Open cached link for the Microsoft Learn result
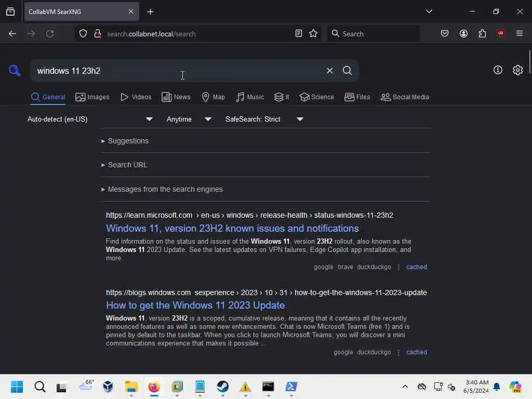 [416, 267]
